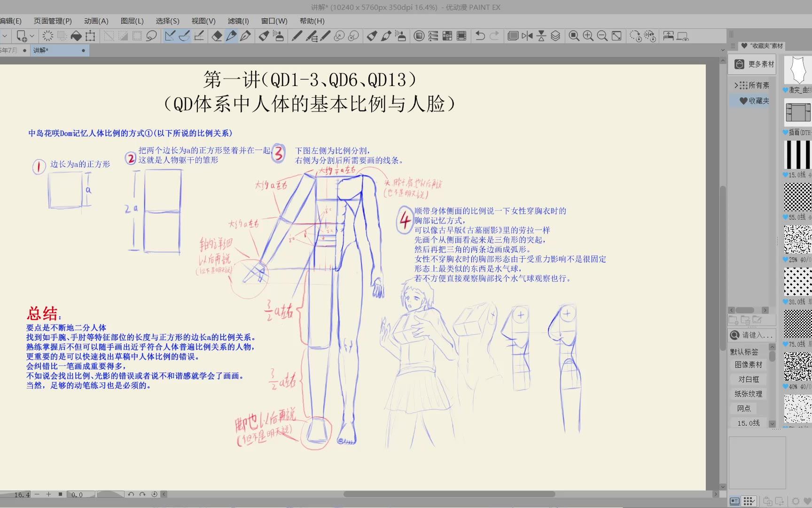The width and height of the screenshot is (812, 508).
Task: Click the fit to screen icon
Action: pos(617,36)
